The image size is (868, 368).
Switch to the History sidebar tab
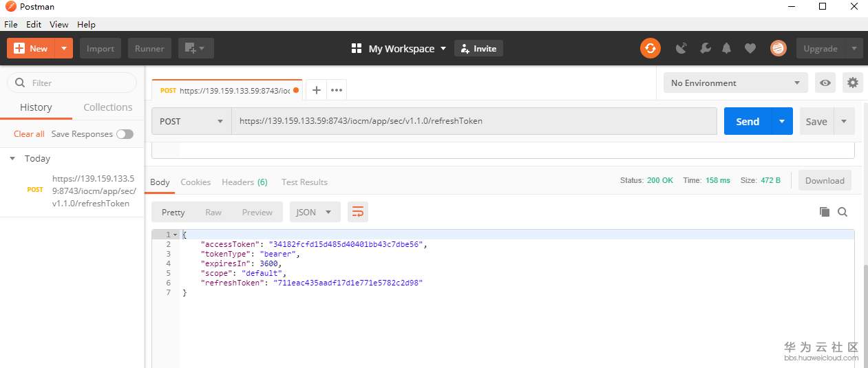[36, 107]
